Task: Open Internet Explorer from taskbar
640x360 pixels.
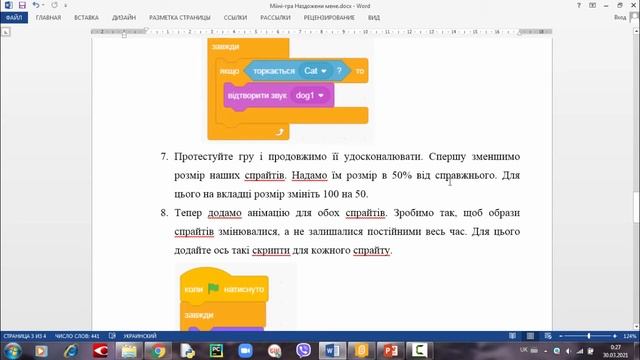Action: 71,351
